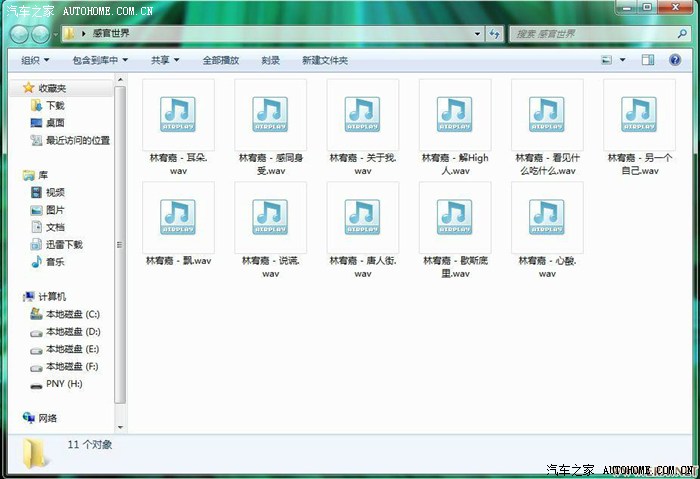Expand the 包含到库中 dropdown

100,60
